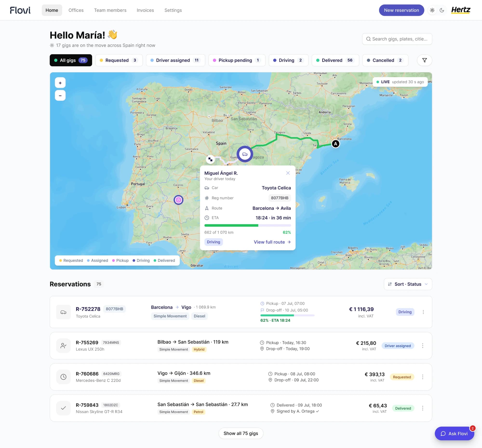Click Driver assigned badge on R-755269
This screenshot has height=448, width=482.
coord(398,346)
